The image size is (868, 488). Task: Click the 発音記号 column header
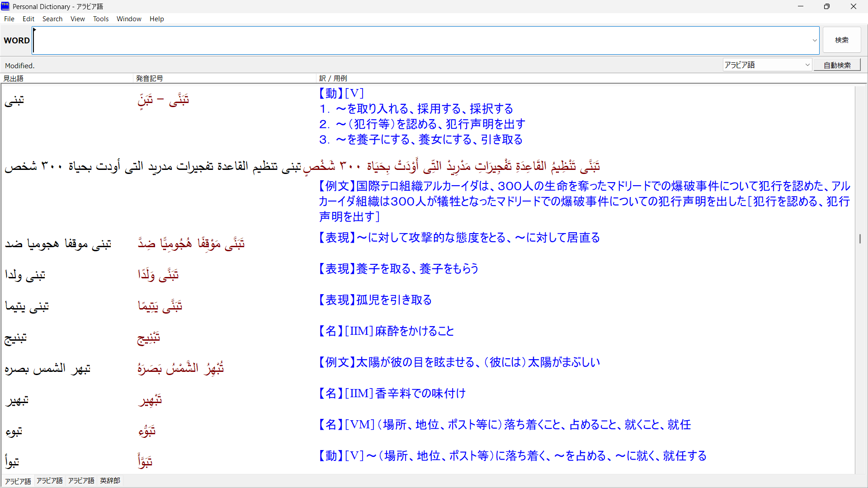click(150, 78)
